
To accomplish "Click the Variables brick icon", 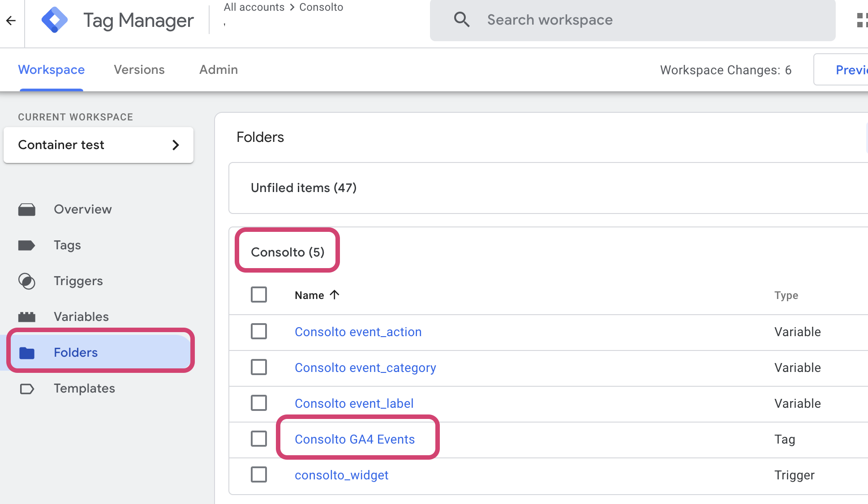I will click(x=27, y=317).
